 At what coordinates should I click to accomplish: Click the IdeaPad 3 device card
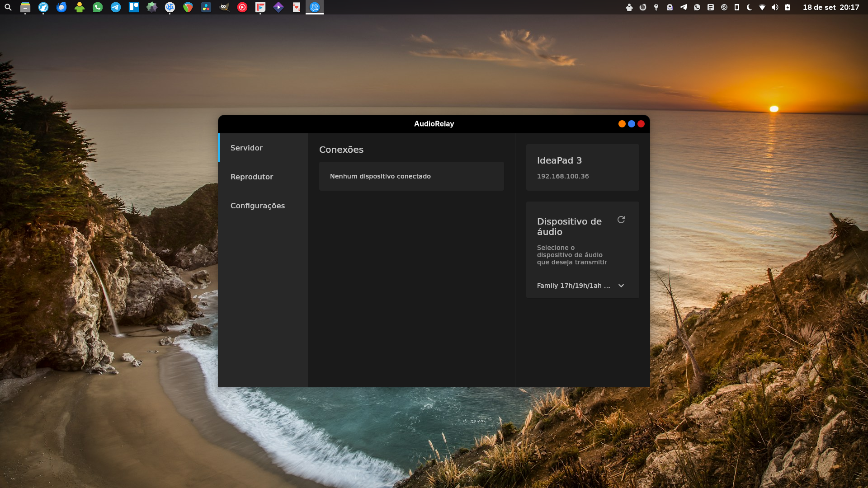click(582, 167)
